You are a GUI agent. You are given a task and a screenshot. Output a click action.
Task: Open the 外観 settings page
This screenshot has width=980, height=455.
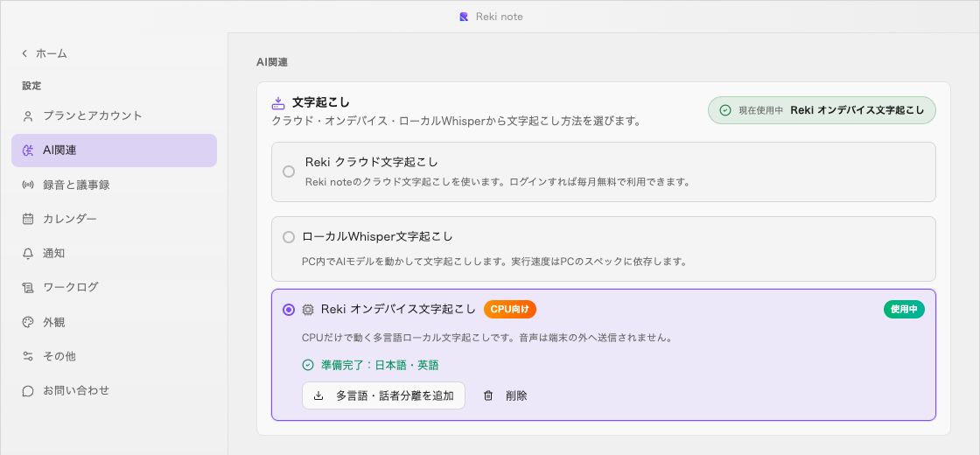pyautogui.click(x=114, y=323)
